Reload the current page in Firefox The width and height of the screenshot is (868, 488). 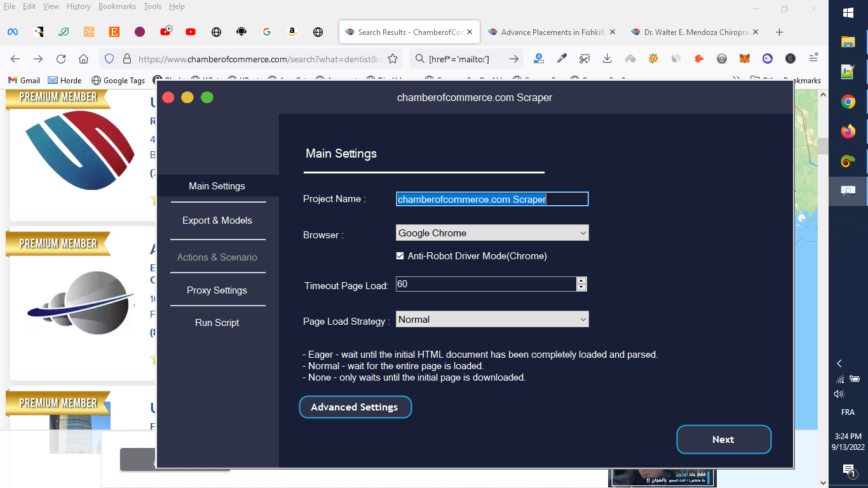[61, 59]
